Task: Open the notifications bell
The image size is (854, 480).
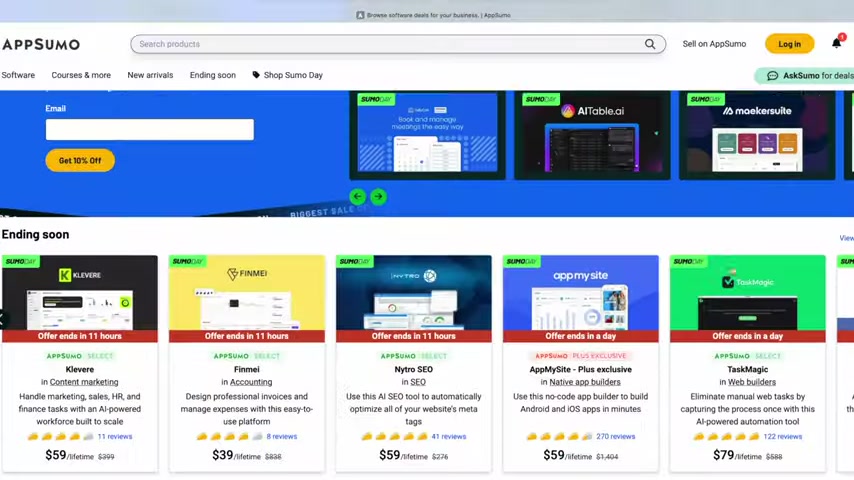Action: [x=837, y=43]
